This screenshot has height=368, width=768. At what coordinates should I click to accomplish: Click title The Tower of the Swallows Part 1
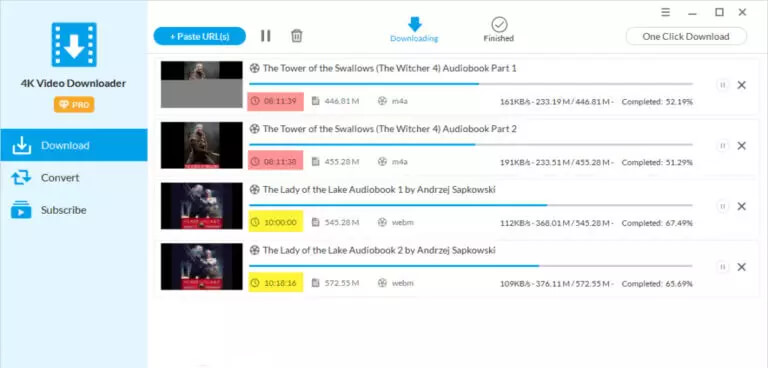click(x=389, y=68)
